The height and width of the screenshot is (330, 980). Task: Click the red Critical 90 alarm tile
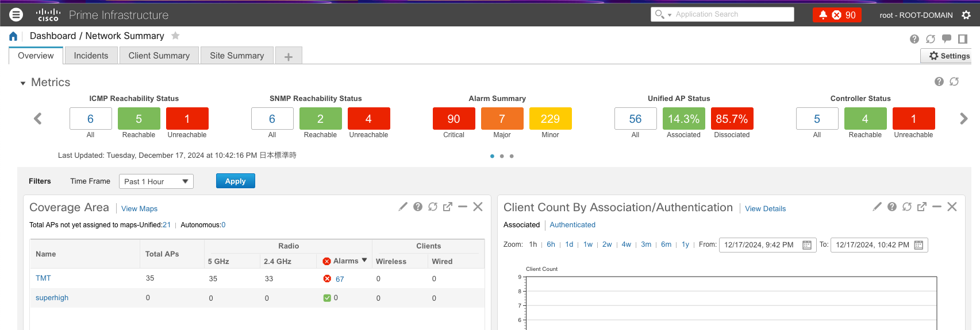tap(454, 119)
